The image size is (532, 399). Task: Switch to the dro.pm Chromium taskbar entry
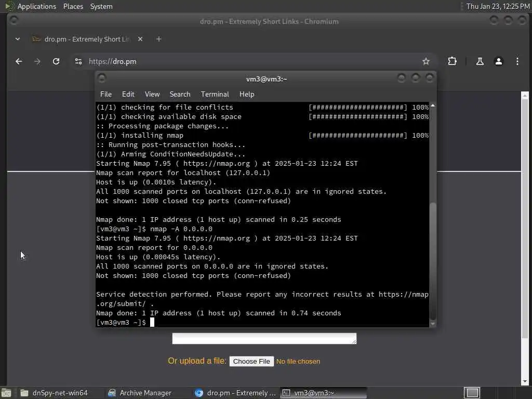(235, 393)
